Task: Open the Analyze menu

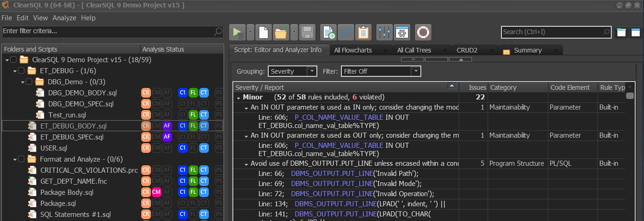Action: coord(64,18)
